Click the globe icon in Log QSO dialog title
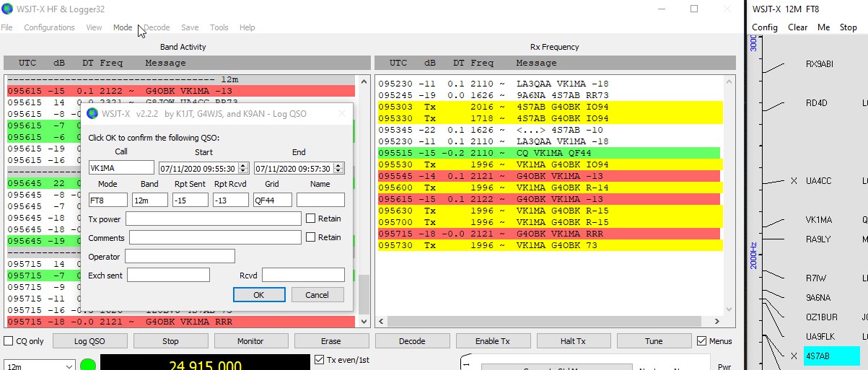 pos(92,113)
